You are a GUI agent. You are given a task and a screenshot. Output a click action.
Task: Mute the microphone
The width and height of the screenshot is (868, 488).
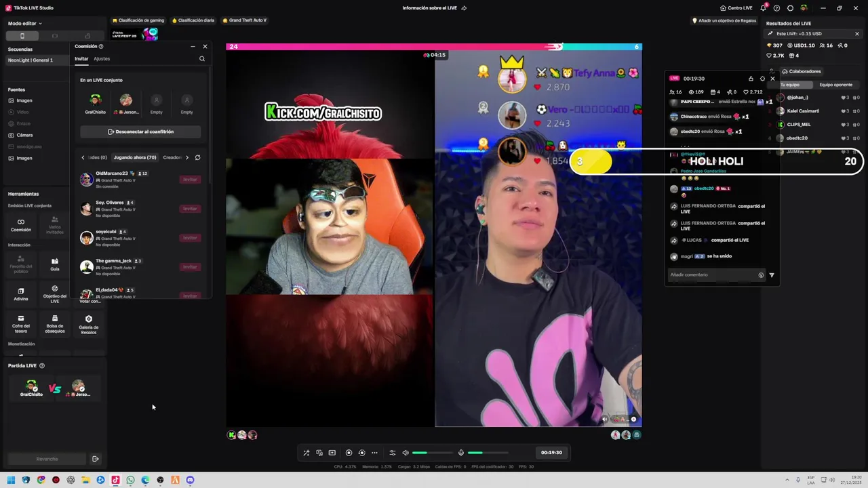point(461,453)
